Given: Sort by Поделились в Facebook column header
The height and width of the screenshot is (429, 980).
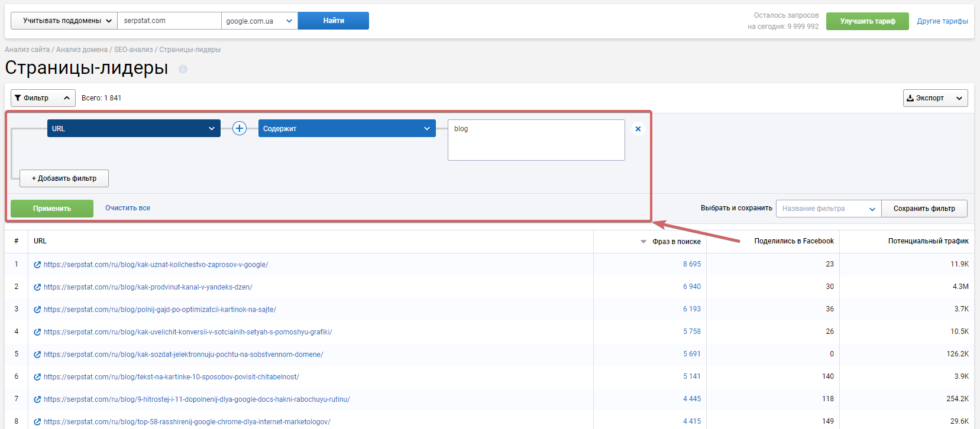Looking at the screenshot, I should (794, 241).
